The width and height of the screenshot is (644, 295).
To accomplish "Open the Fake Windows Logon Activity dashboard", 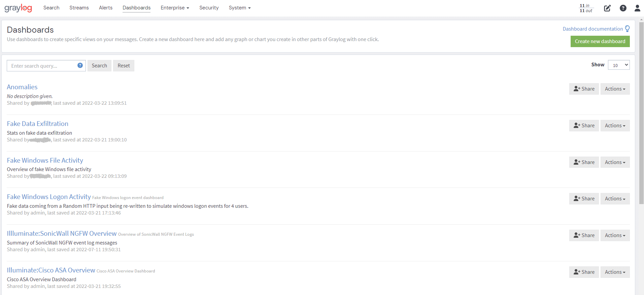I will coord(49,197).
